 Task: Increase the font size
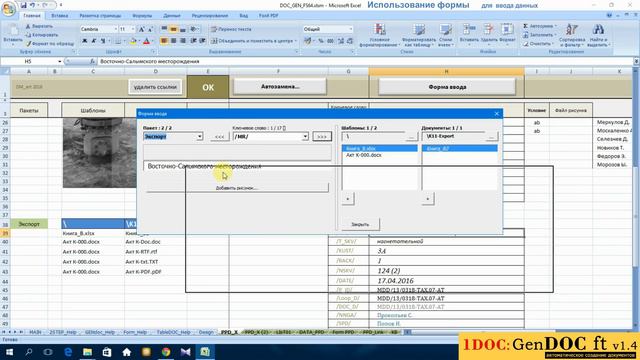[x=142, y=29]
